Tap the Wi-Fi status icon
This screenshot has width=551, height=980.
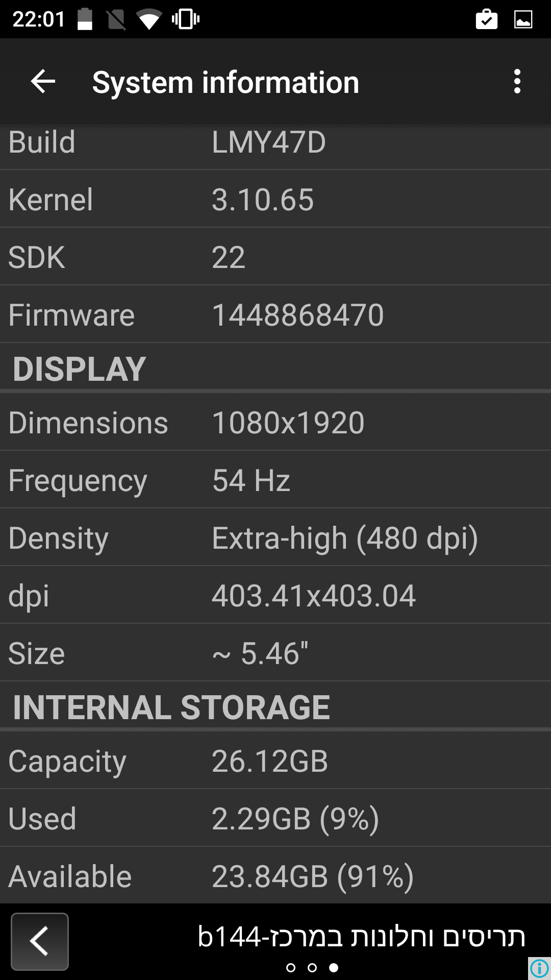(x=149, y=20)
